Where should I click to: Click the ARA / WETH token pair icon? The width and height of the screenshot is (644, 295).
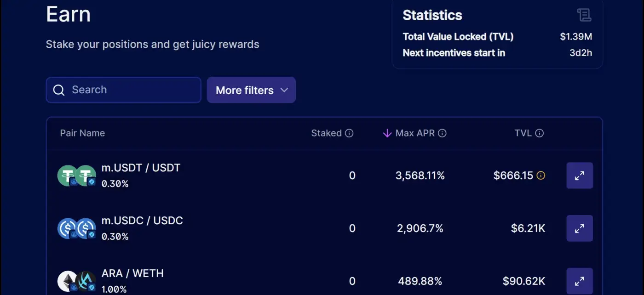click(x=76, y=281)
